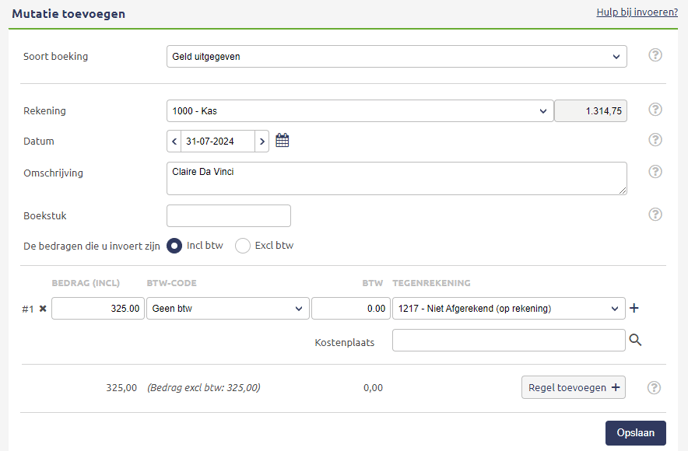688x451 pixels.
Task: Click into the Boekstuk input field
Action: (x=228, y=215)
